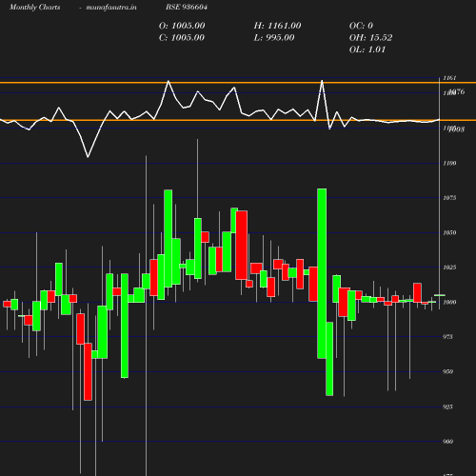Viewport: 476px width, 476px height.
Task: Click the 1000 price axis label
Action: [x=449, y=302]
